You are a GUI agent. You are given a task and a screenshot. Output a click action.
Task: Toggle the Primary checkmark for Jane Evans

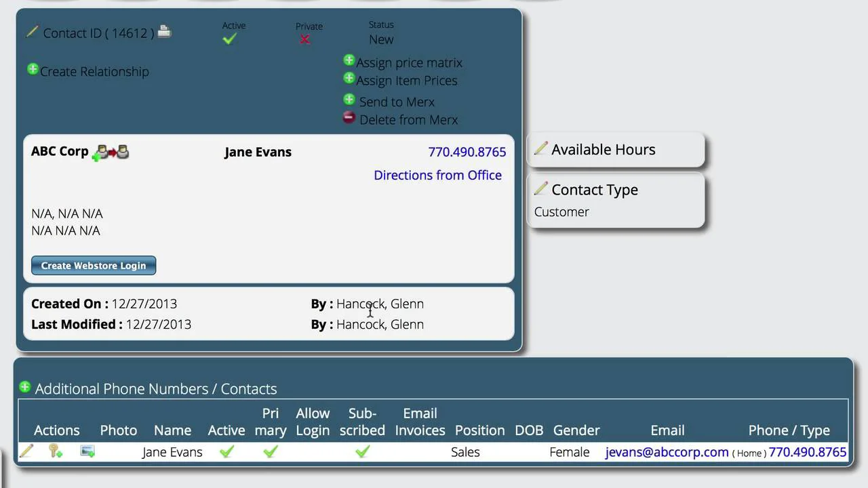tap(270, 451)
